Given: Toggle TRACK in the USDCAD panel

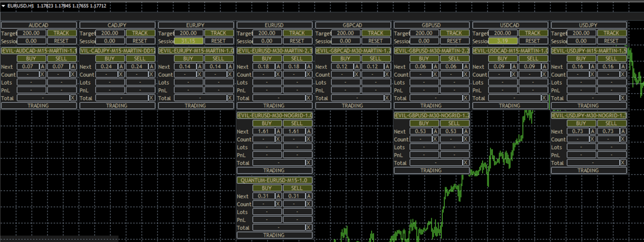Looking at the screenshot, I should click(533, 33).
